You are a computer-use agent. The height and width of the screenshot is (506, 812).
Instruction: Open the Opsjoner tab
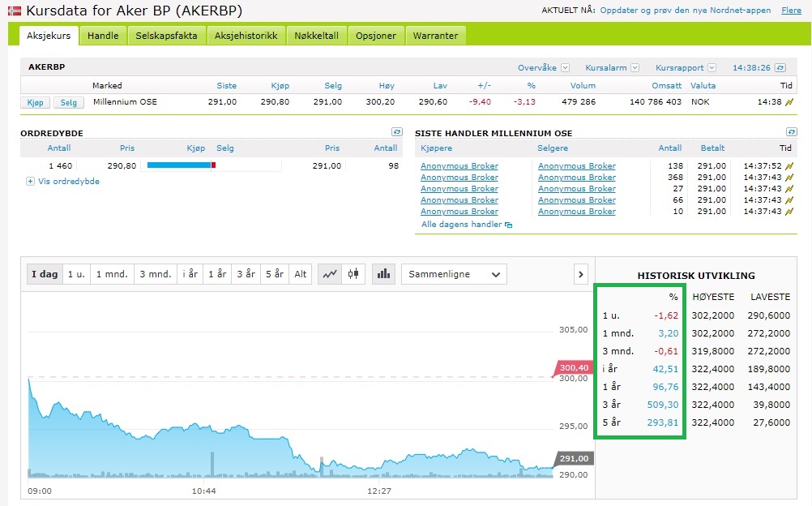376,36
